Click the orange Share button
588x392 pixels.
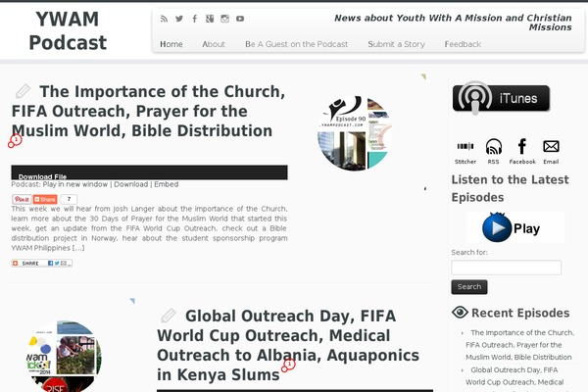coord(45,199)
